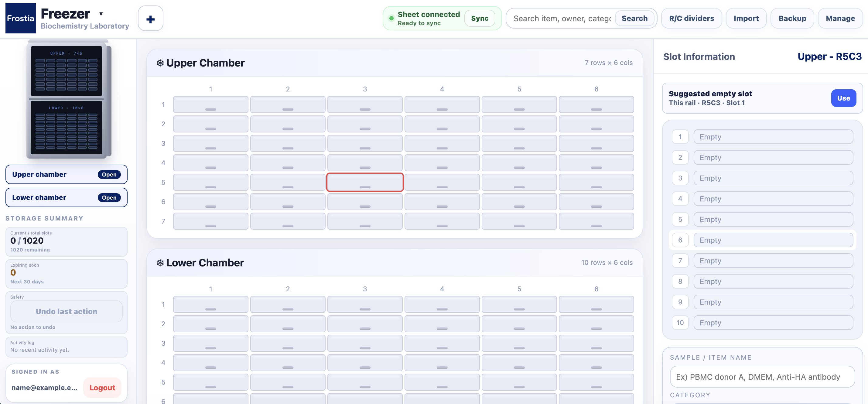
Task: Select Lower Chamber rail row 1 column 1
Action: click(x=210, y=304)
